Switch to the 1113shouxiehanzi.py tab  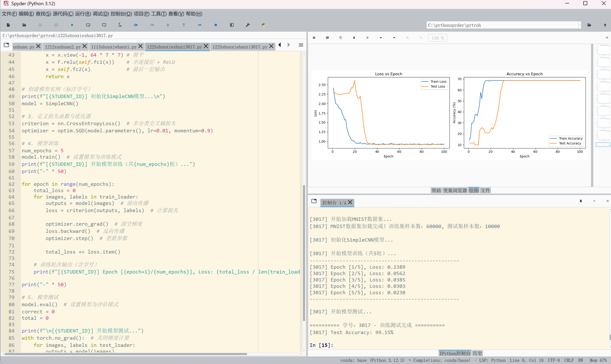click(114, 47)
